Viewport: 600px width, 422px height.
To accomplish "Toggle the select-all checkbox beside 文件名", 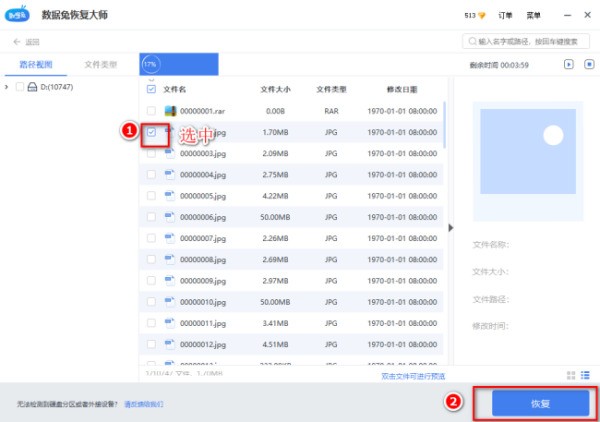I will (x=151, y=89).
